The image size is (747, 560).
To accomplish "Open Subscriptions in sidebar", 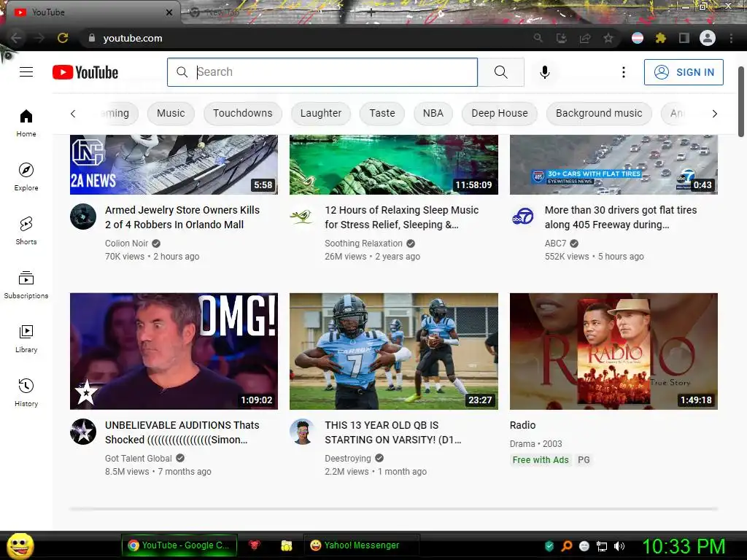I will click(x=26, y=284).
